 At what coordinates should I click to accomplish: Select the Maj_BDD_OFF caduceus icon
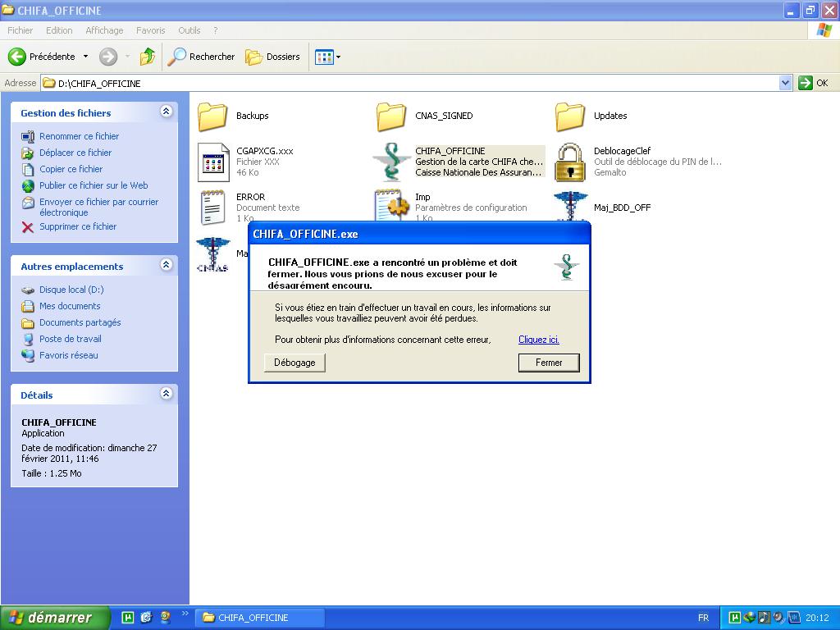(571, 206)
